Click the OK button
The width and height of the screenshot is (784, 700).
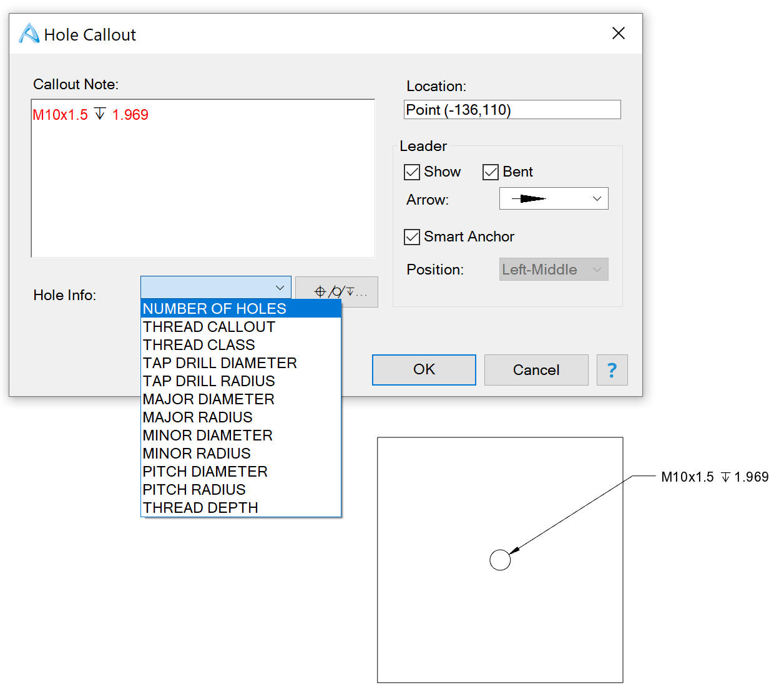(424, 370)
